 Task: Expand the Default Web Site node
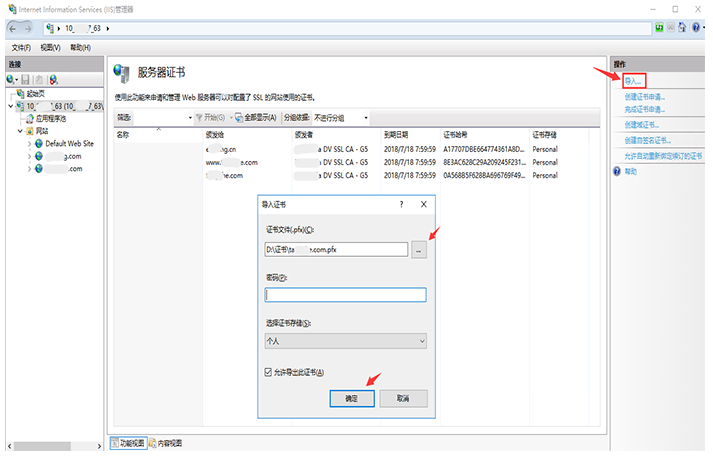(29, 144)
